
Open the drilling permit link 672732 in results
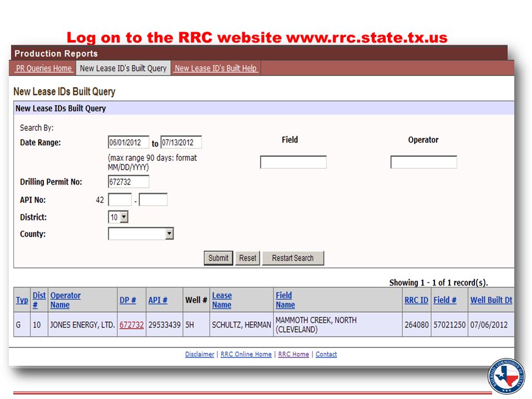coord(131,325)
